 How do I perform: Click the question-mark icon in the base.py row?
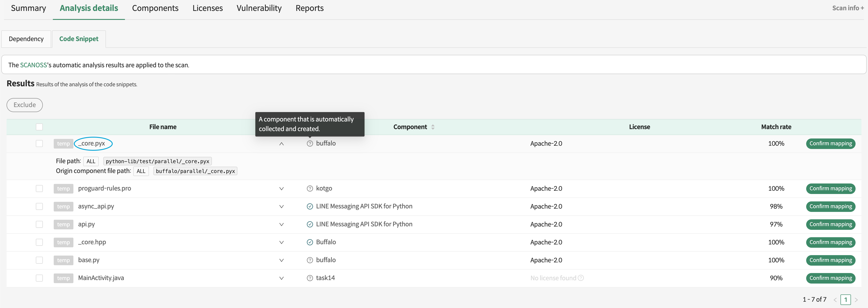pyautogui.click(x=310, y=260)
